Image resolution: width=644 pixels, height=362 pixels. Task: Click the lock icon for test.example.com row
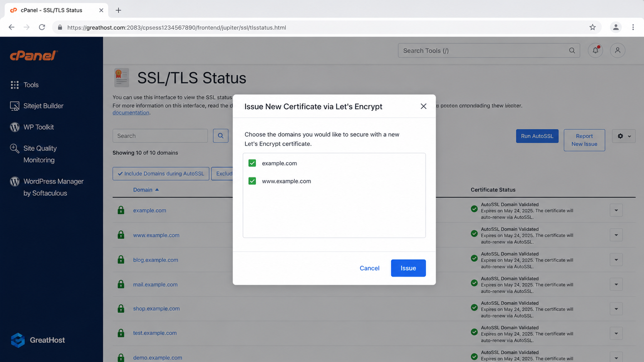click(x=121, y=333)
